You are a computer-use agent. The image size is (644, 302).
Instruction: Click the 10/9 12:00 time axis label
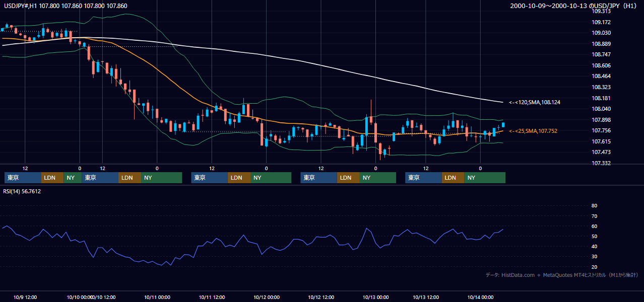pyautogui.click(x=25, y=297)
